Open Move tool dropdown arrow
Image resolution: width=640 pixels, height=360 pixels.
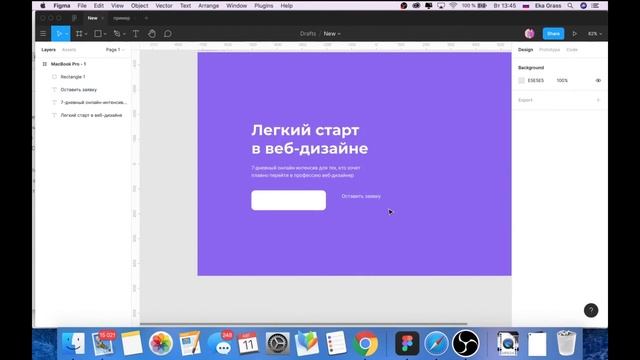(66, 34)
